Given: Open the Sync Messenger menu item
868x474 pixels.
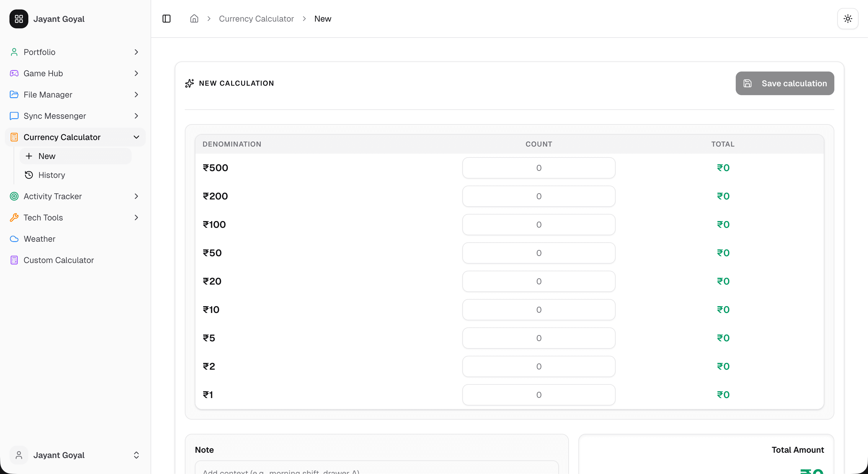Looking at the screenshot, I should click(75, 116).
